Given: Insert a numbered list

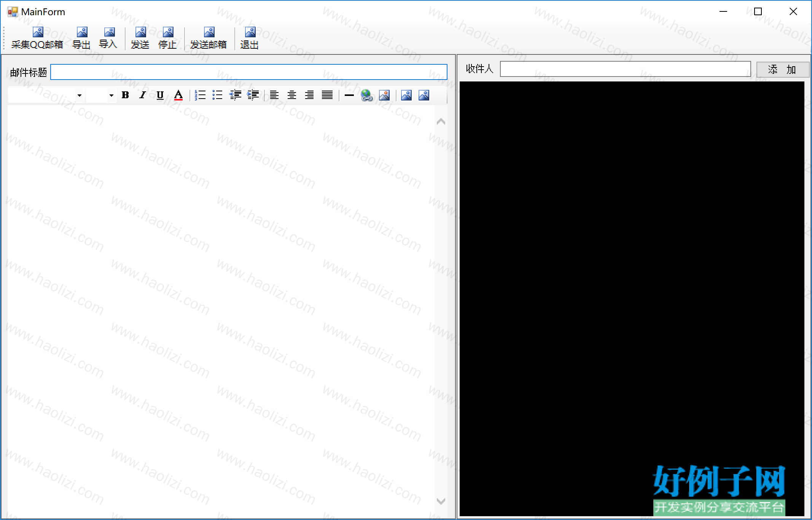Looking at the screenshot, I should tap(200, 95).
